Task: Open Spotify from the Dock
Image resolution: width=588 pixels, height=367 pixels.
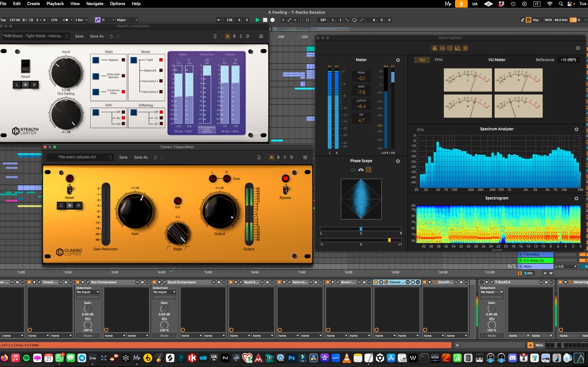Action: [26, 358]
